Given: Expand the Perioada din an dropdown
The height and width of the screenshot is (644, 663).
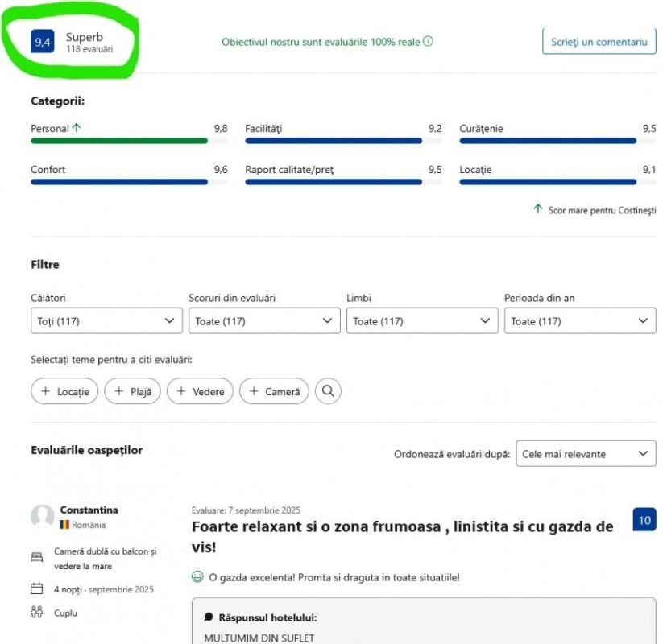Looking at the screenshot, I should (580, 321).
